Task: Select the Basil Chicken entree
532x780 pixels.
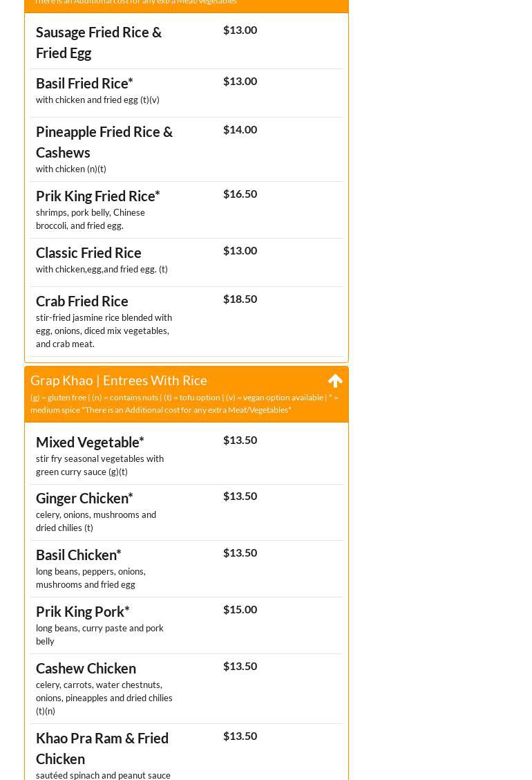Action: click(79, 555)
